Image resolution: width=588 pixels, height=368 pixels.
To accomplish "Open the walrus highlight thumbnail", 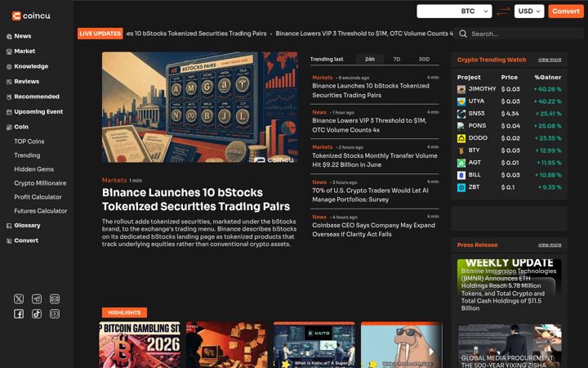I will [x=401, y=345].
